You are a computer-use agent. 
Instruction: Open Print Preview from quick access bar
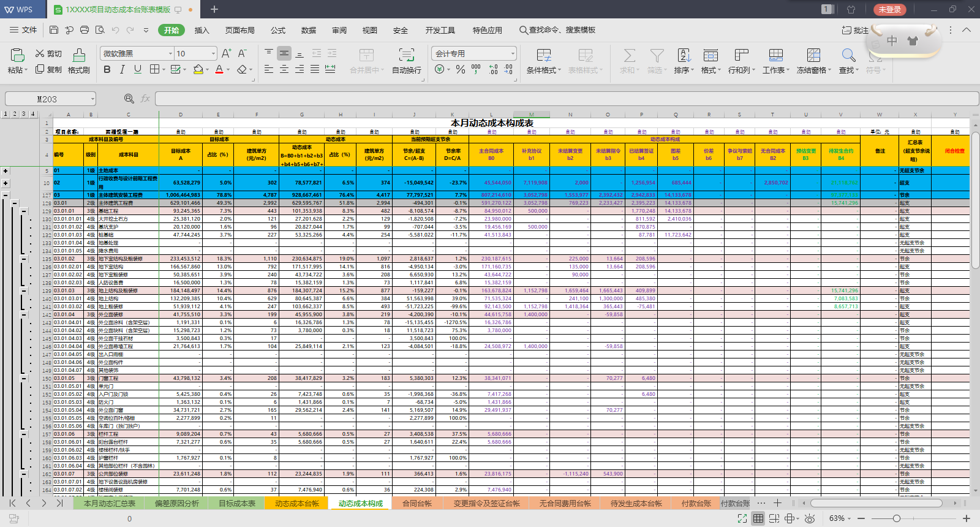point(100,30)
